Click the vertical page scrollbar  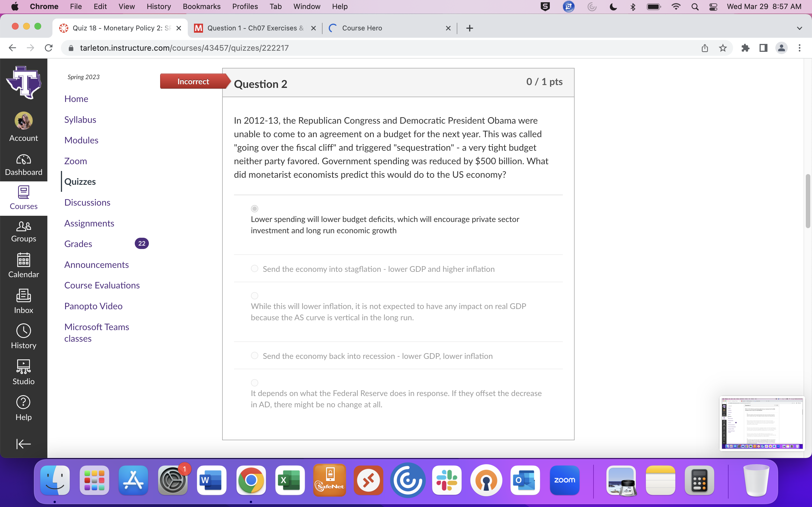pyautogui.click(x=808, y=201)
